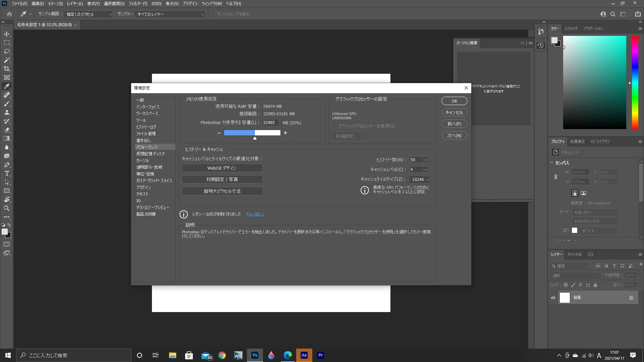Click the plus icon to increase memory
The image size is (644, 362).
pyautogui.click(x=285, y=133)
